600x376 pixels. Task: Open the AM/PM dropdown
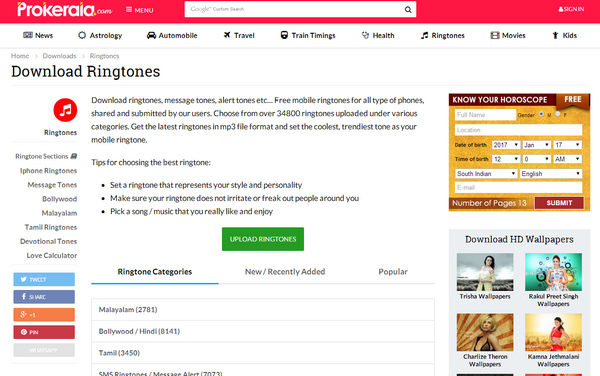(567, 159)
